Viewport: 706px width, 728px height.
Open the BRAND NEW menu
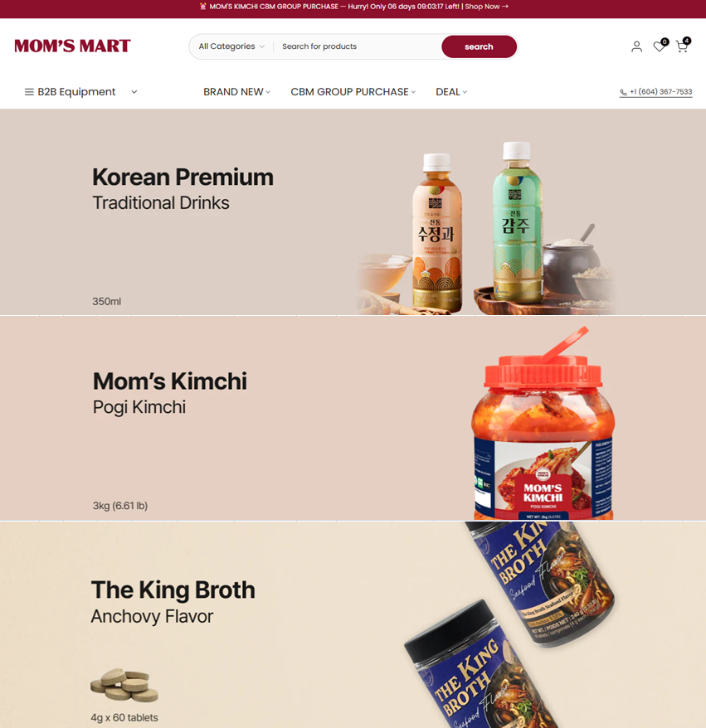coord(236,92)
